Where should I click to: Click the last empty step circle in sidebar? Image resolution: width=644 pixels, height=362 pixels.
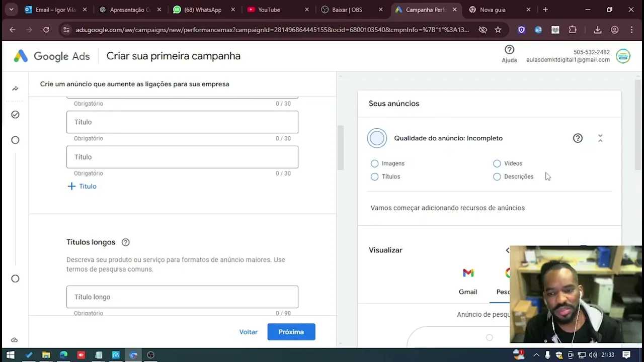coord(15,279)
